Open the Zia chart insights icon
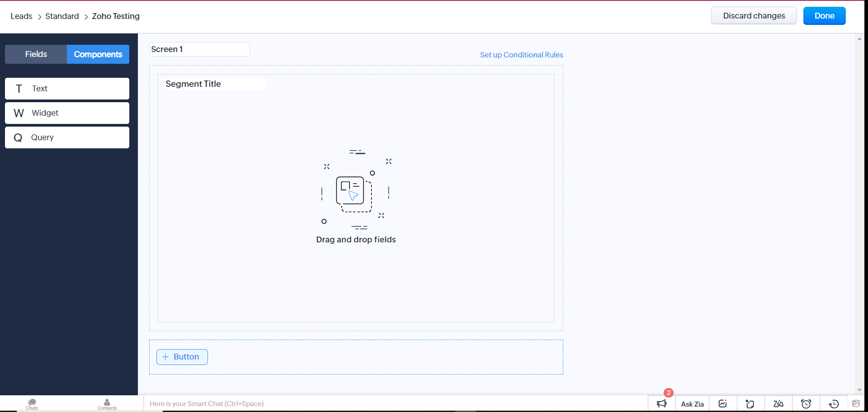 tap(722, 404)
